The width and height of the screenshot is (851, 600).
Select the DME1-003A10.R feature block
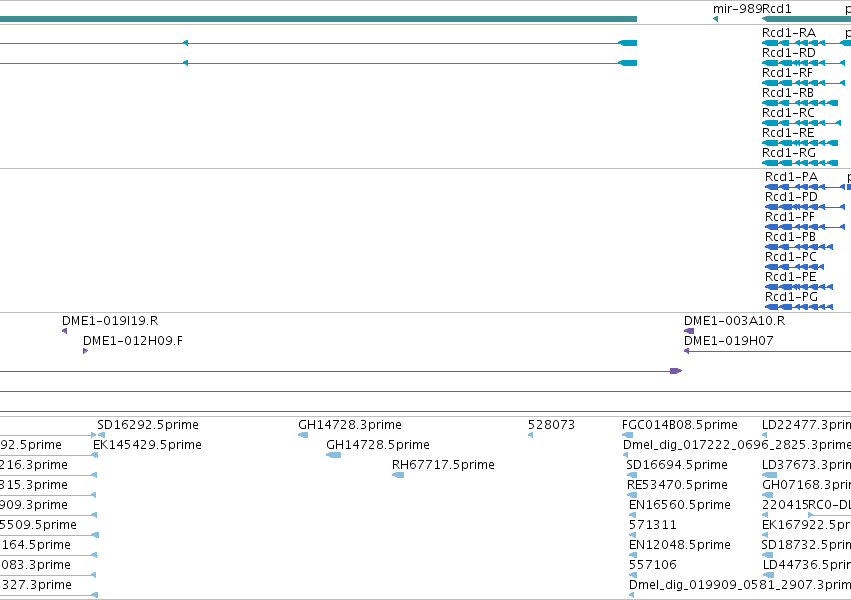point(689,331)
